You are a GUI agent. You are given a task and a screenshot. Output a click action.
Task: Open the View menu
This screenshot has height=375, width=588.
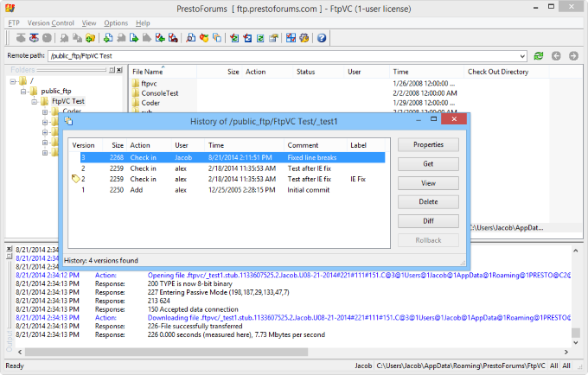89,23
